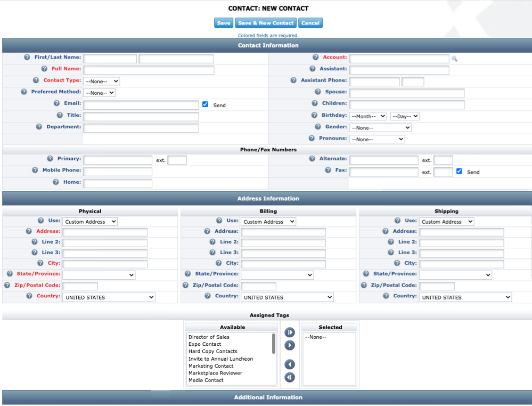Click Save & New Contact button
This screenshot has height=406, width=532.
coord(266,23)
